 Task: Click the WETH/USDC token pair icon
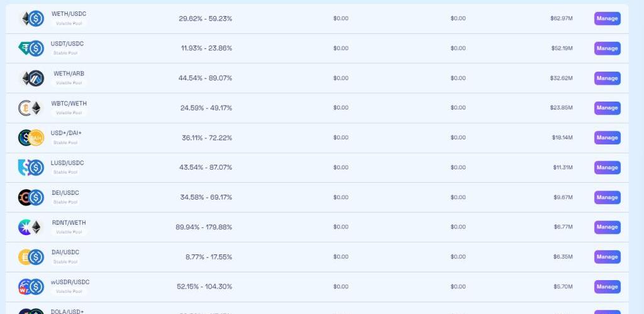tap(31, 19)
